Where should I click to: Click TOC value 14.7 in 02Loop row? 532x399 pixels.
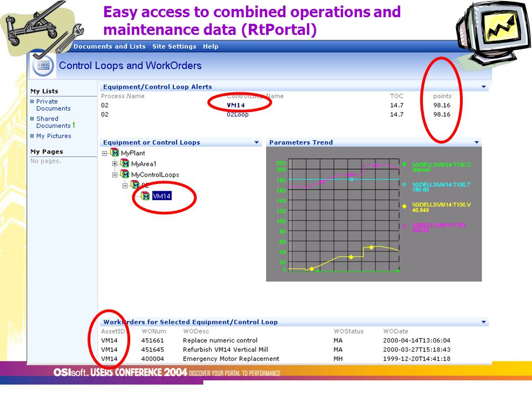397,115
